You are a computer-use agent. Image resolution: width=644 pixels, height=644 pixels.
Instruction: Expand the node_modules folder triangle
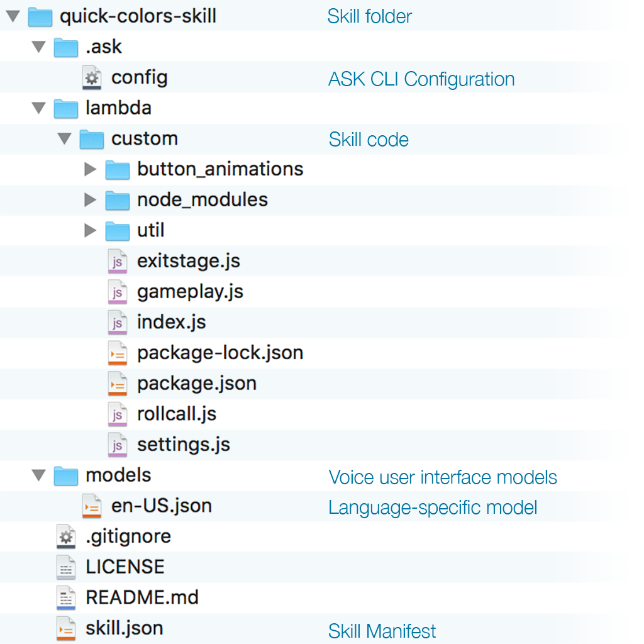coord(90,200)
